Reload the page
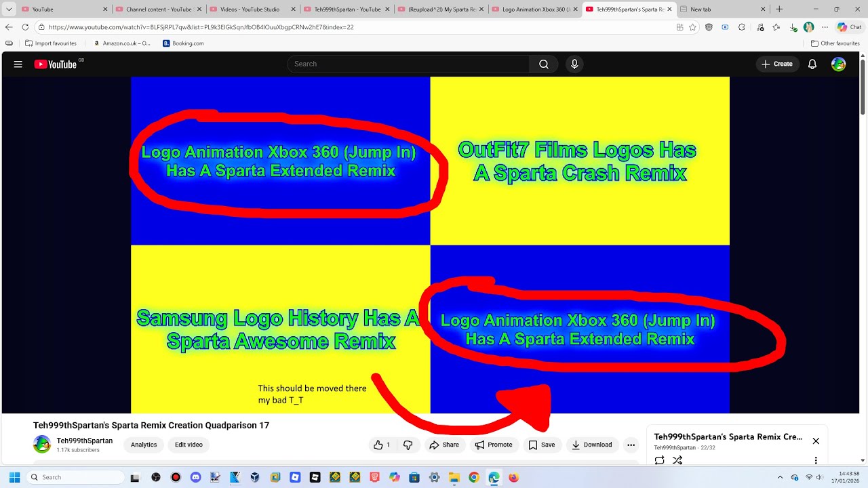This screenshot has width=868, height=488. coord(25,27)
